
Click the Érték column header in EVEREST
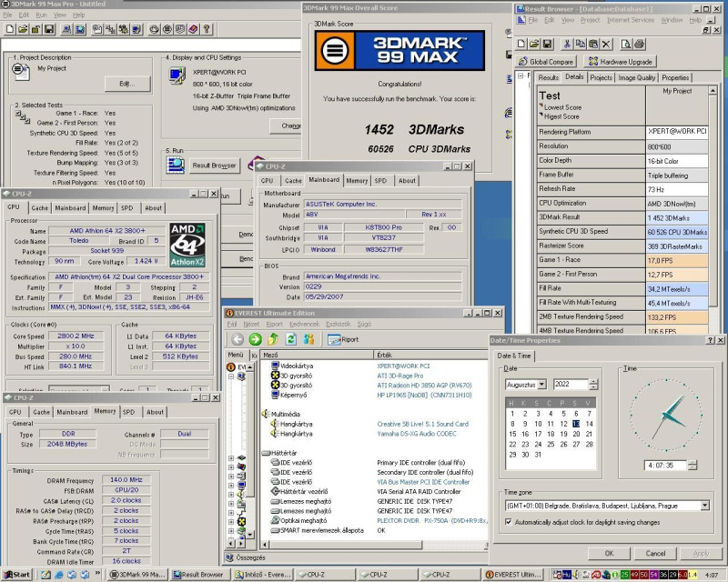[x=430, y=355]
